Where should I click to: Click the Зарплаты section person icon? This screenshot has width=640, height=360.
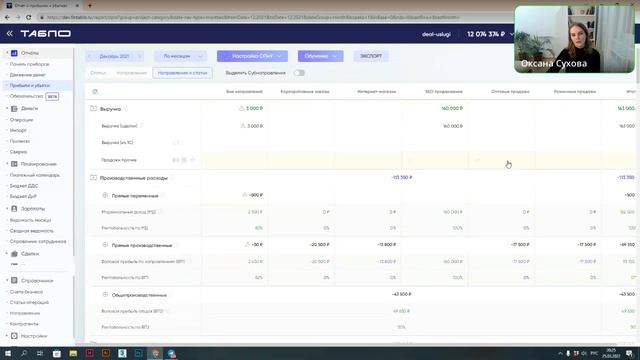pos(14,209)
